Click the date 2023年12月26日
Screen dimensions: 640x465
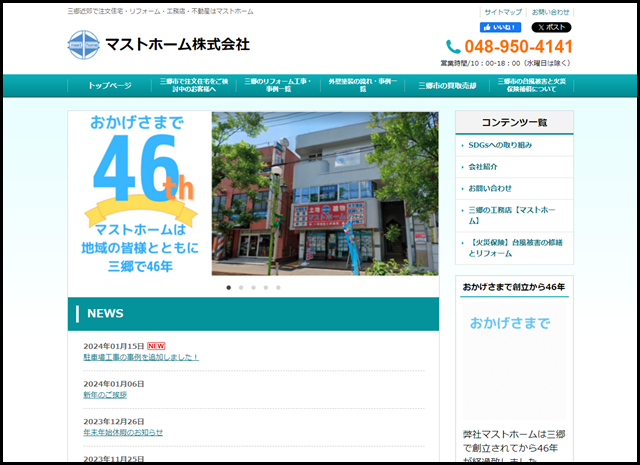click(x=114, y=421)
